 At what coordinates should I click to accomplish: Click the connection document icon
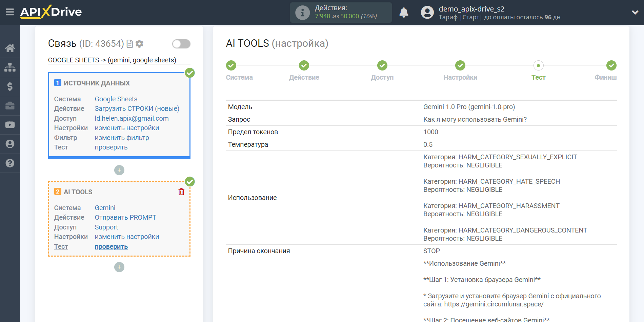tap(129, 44)
